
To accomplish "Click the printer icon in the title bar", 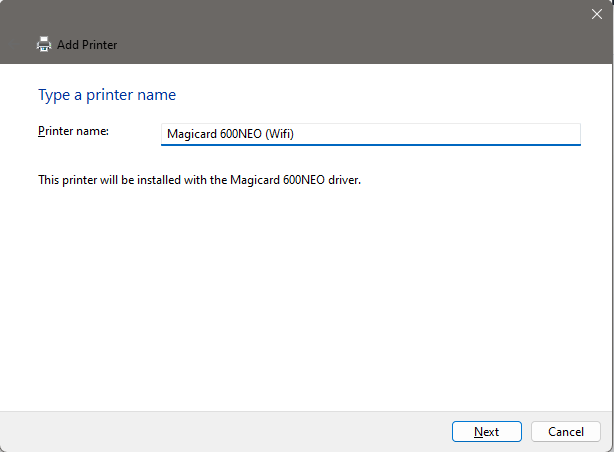I will pyautogui.click(x=44, y=45).
